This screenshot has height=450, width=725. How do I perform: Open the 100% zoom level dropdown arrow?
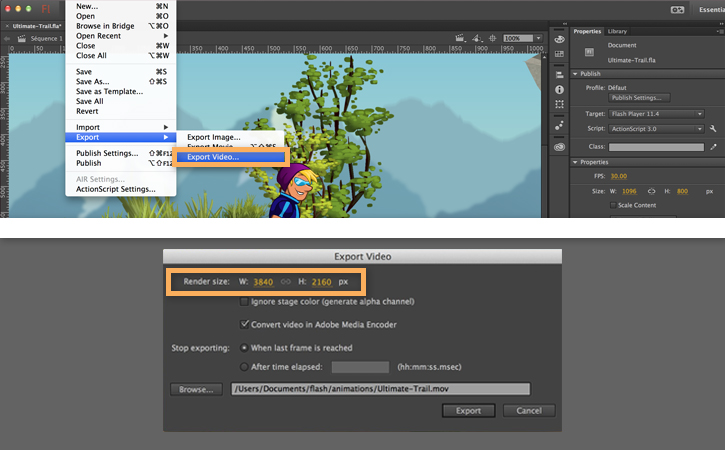[539, 38]
